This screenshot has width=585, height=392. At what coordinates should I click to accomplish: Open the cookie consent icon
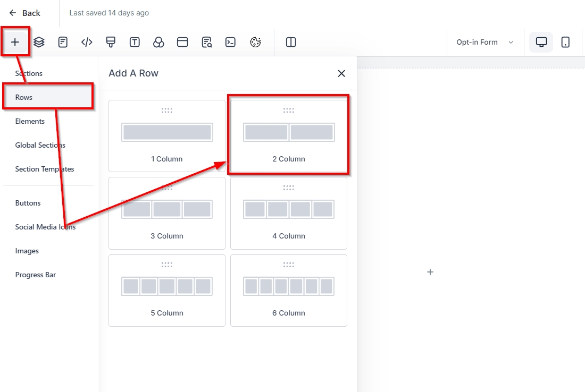(255, 42)
